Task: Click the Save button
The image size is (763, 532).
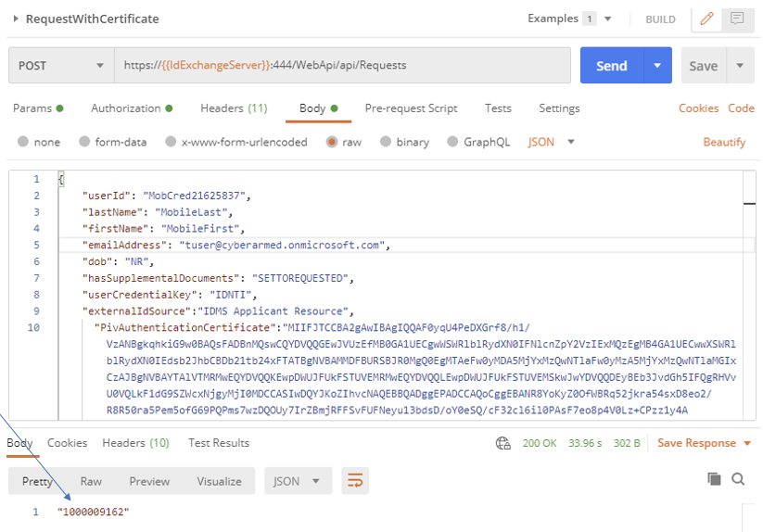Action: (x=704, y=65)
